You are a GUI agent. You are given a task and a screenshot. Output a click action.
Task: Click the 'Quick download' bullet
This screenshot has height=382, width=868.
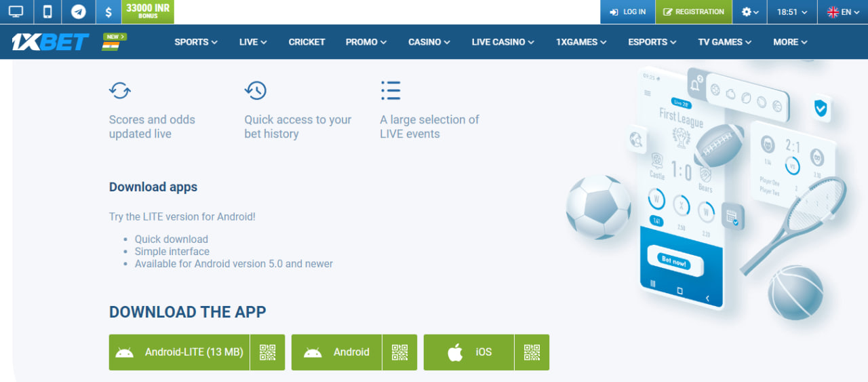point(172,240)
